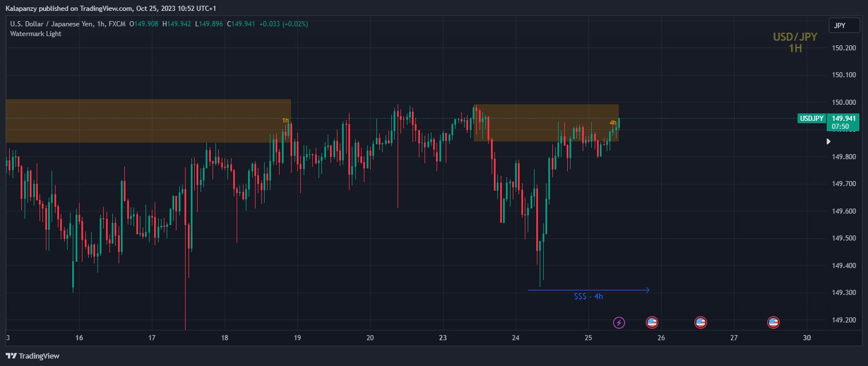Open the US flag event between dates 26 and 27
This screenshot has width=868, height=366.
(700, 322)
